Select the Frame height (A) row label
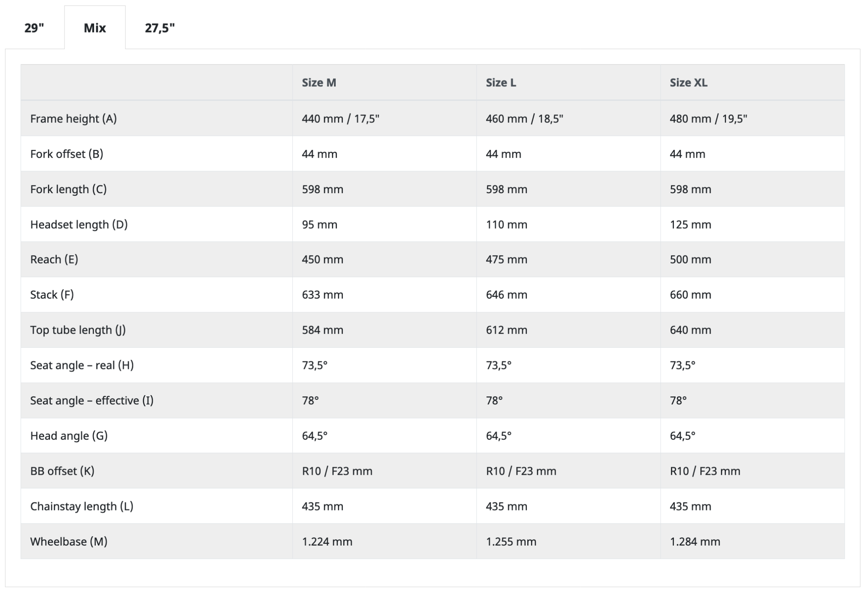868x593 pixels. click(73, 119)
